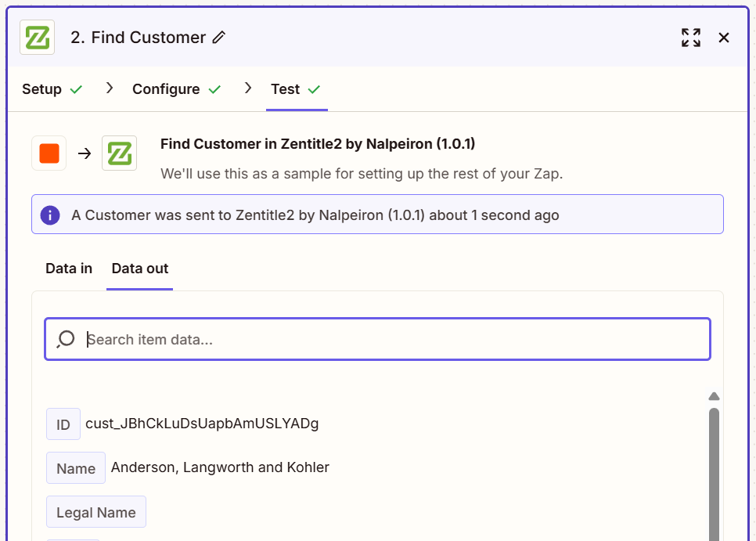
Task: Close the Find Customer panel
Action: tap(724, 38)
